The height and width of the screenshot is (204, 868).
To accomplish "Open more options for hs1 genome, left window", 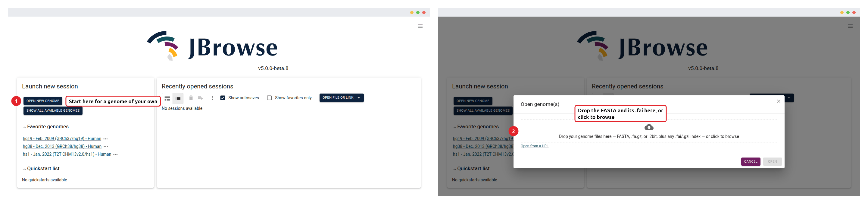I will pyautogui.click(x=116, y=154).
